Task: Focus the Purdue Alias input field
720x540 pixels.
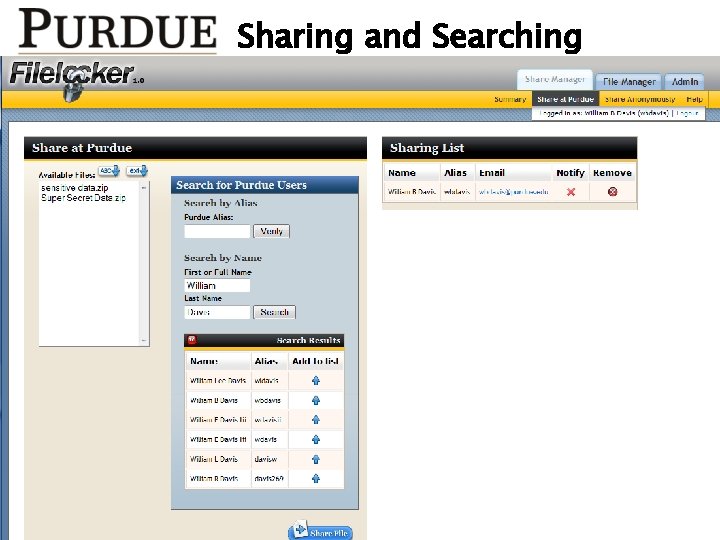Action: tap(217, 231)
